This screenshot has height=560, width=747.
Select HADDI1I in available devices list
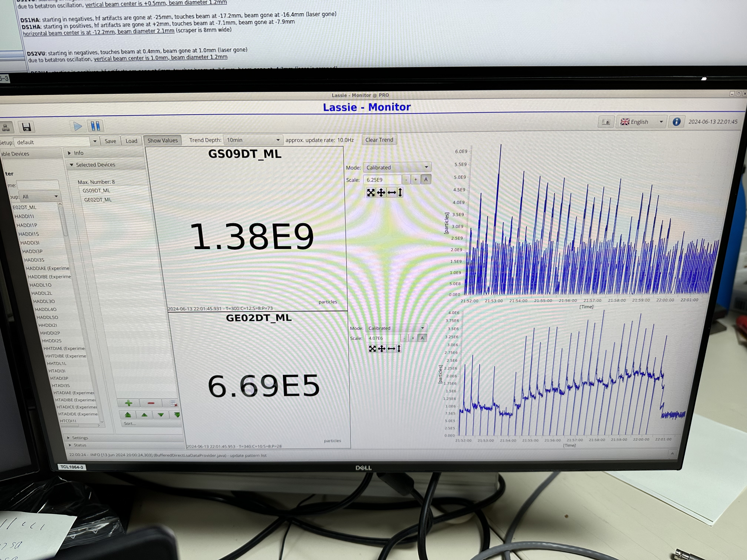click(24, 216)
